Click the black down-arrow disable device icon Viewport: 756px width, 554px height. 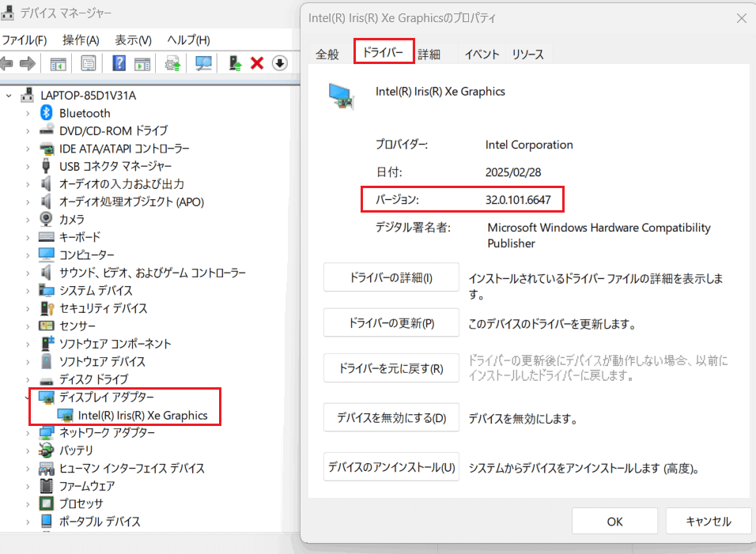(280, 63)
